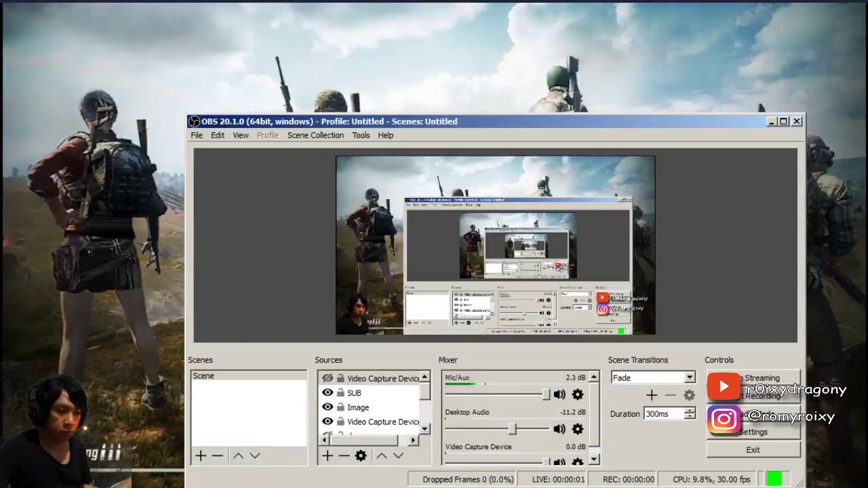Click 'LIVE: 00:00:01' status text

558,479
